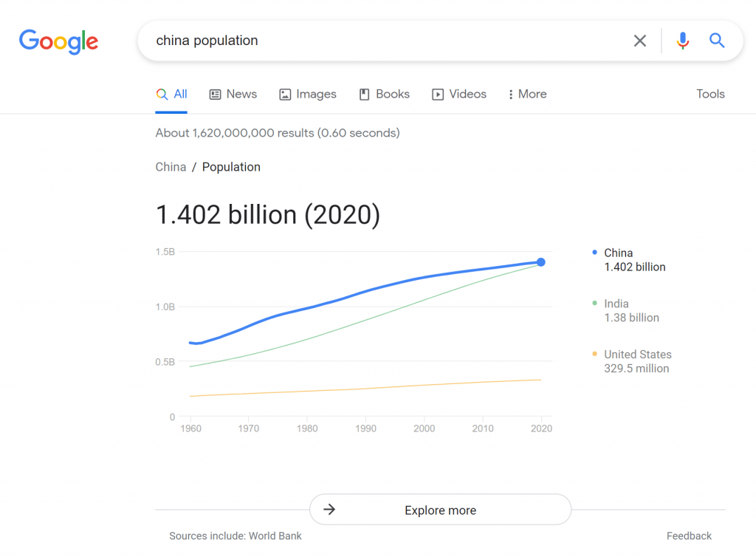Click the Feedback link
This screenshot has height=557, width=756.
[x=689, y=536]
